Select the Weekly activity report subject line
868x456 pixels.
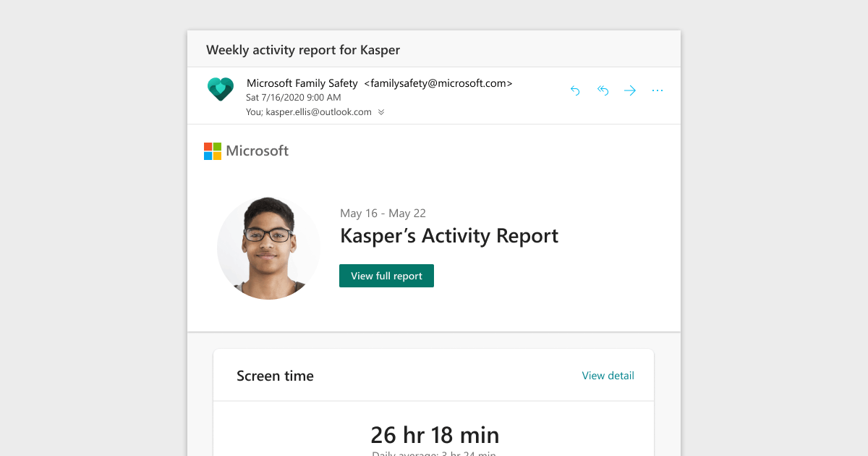coord(303,50)
